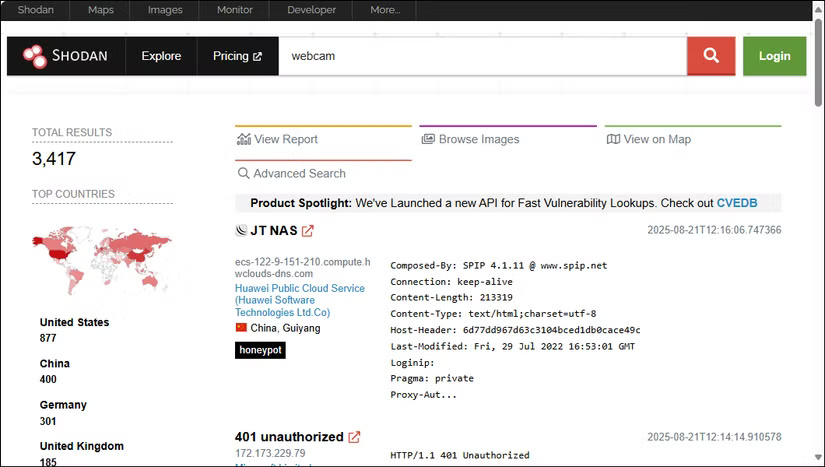The height and width of the screenshot is (467, 825).
Task: Select the Host-Header line text
Action: (x=515, y=330)
